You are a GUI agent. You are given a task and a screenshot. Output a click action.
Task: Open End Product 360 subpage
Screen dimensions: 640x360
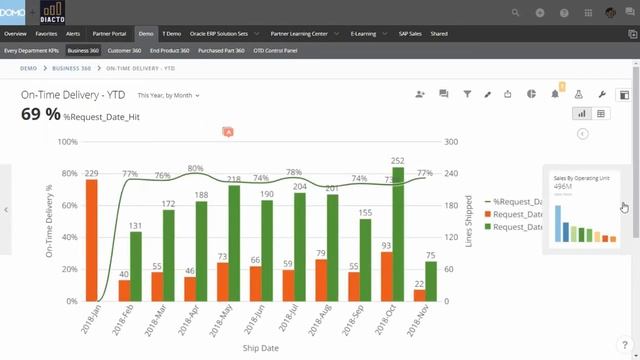click(169, 51)
